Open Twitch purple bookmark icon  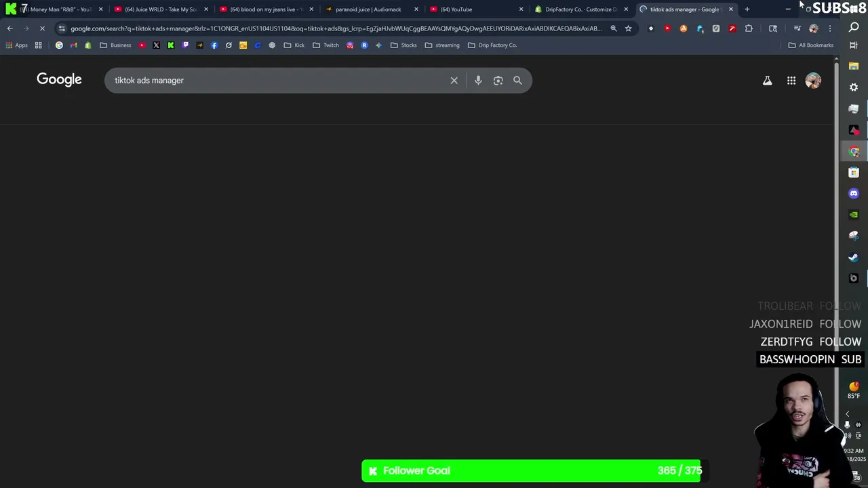tap(185, 45)
